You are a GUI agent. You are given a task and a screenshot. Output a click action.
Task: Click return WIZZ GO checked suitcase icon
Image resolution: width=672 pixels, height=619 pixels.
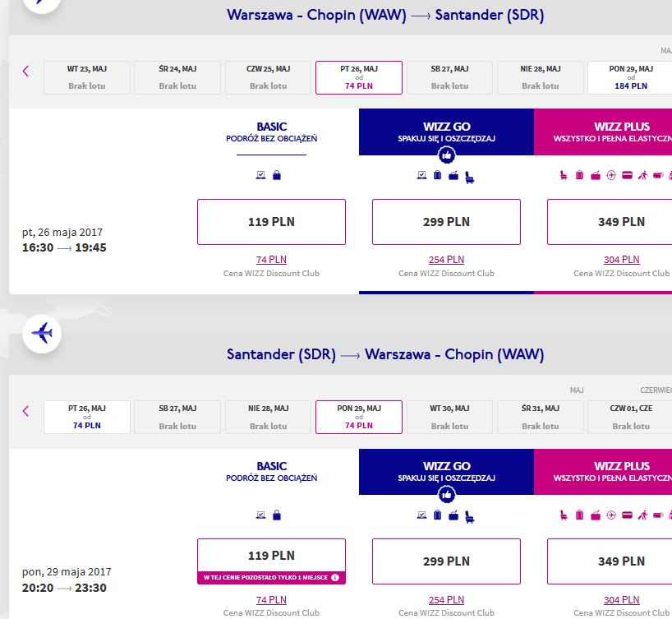(x=438, y=515)
